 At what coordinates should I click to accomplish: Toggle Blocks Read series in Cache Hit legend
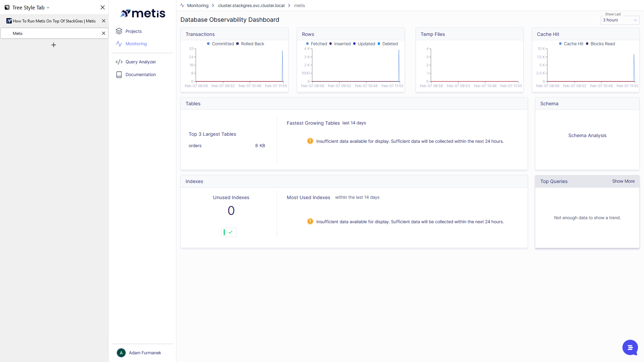pyautogui.click(x=600, y=44)
